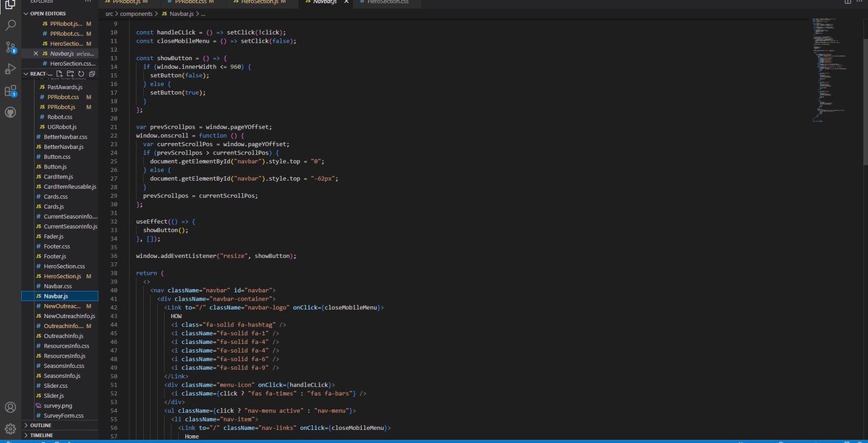This screenshot has width=868, height=443.
Task: Collapse all folders in explorer
Action: (90, 74)
